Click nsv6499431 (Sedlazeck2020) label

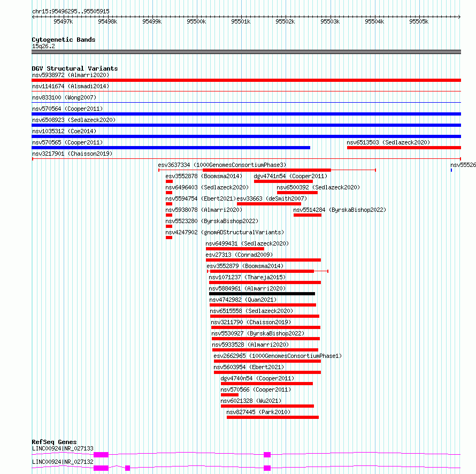pos(247,243)
